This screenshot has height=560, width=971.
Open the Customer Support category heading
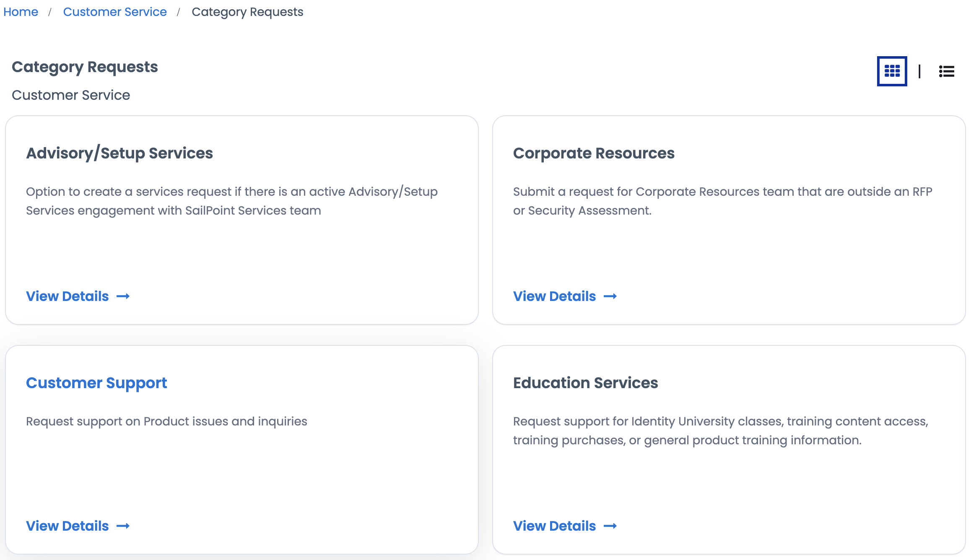coord(96,383)
